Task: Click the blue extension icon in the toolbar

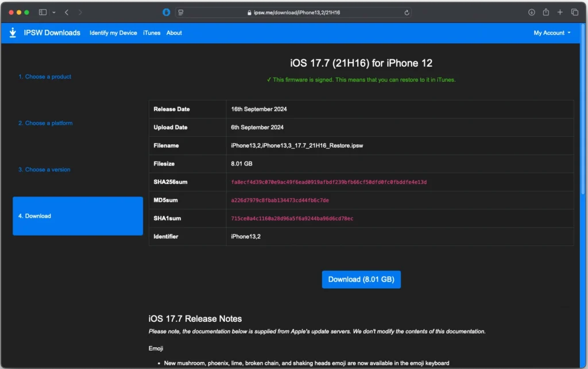Action: 166,11
